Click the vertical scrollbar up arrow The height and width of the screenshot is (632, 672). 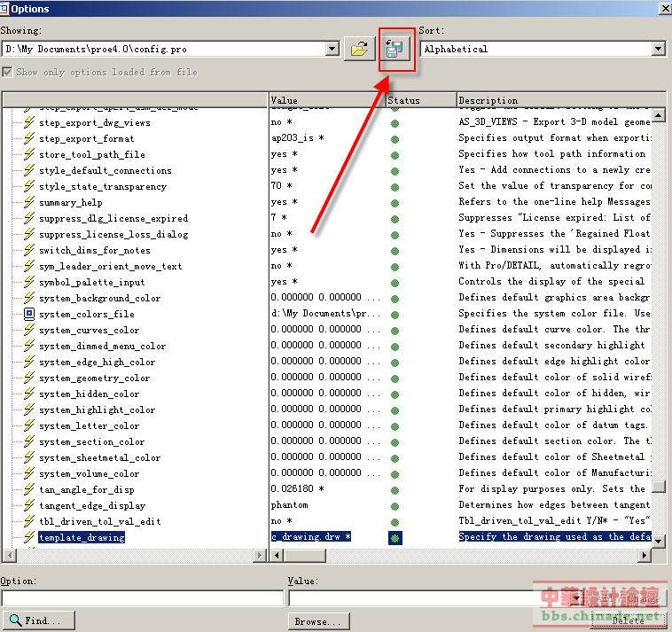click(x=659, y=115)
